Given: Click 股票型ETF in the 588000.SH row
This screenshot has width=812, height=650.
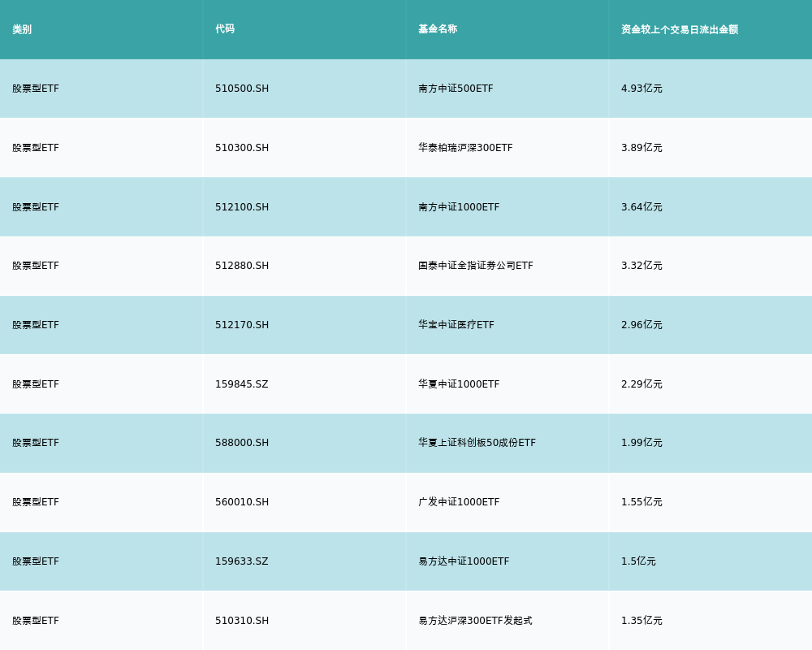Looking at the screenshot, I should pyautogui.click(x=36, y=443).
